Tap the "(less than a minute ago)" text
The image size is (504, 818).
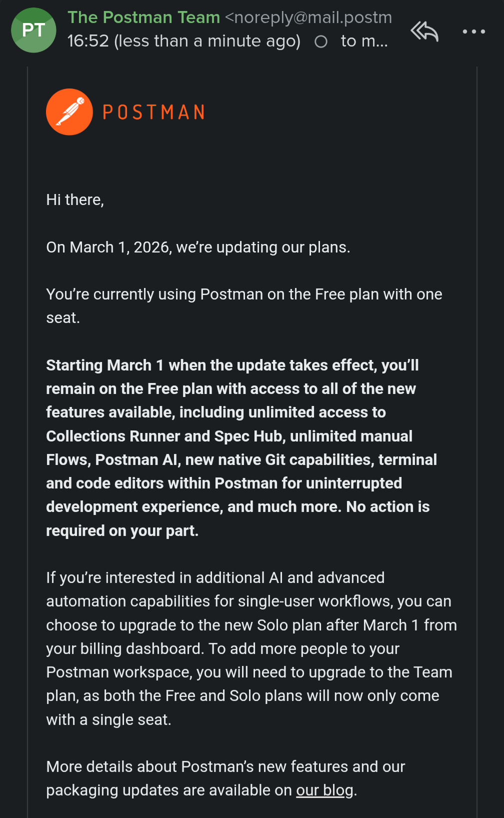point(207,41)
